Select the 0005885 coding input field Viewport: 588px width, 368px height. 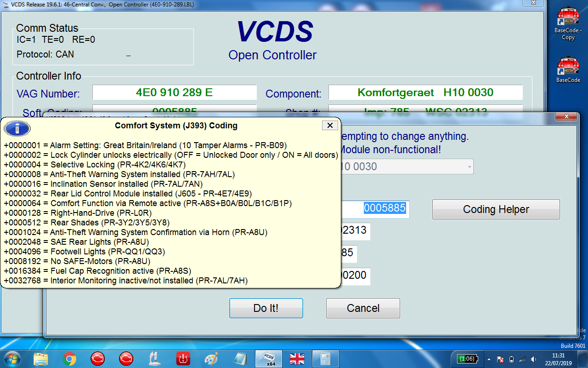tap(375, 209)
